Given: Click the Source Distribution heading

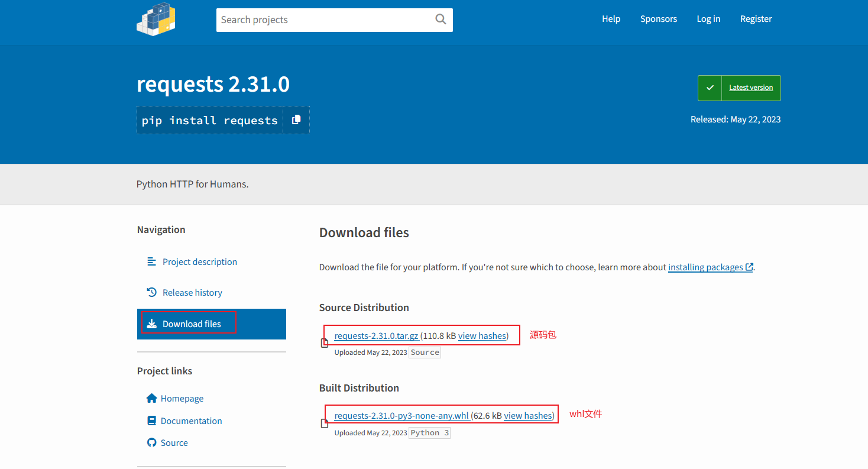Looking at the screenshot, I should pyautogui.click(x=364, y=308).
